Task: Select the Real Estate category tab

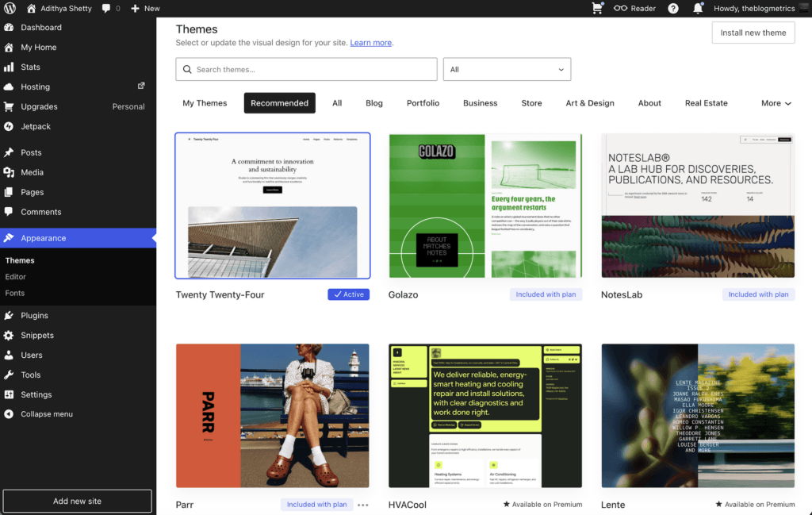Action: click(707, 103)
